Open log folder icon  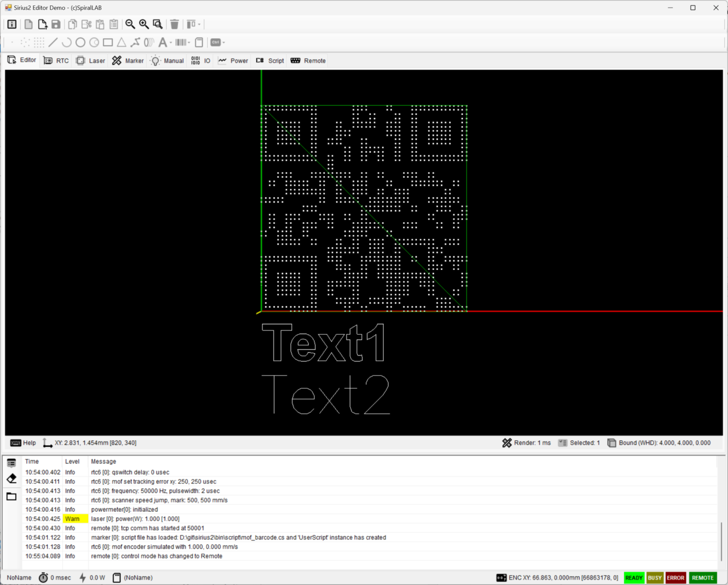click(11, 496)
